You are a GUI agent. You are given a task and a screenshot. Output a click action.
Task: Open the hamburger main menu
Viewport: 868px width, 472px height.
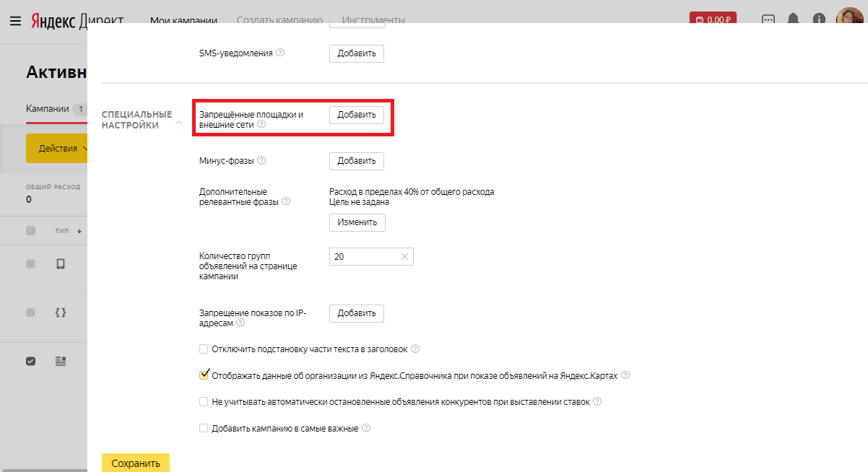coord(15,20)
